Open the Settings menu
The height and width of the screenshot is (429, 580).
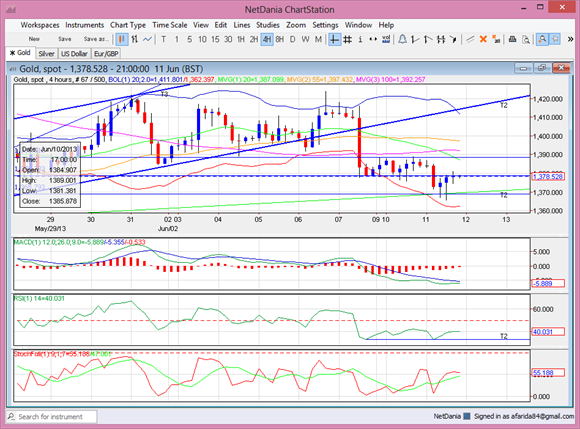point(326,25)
